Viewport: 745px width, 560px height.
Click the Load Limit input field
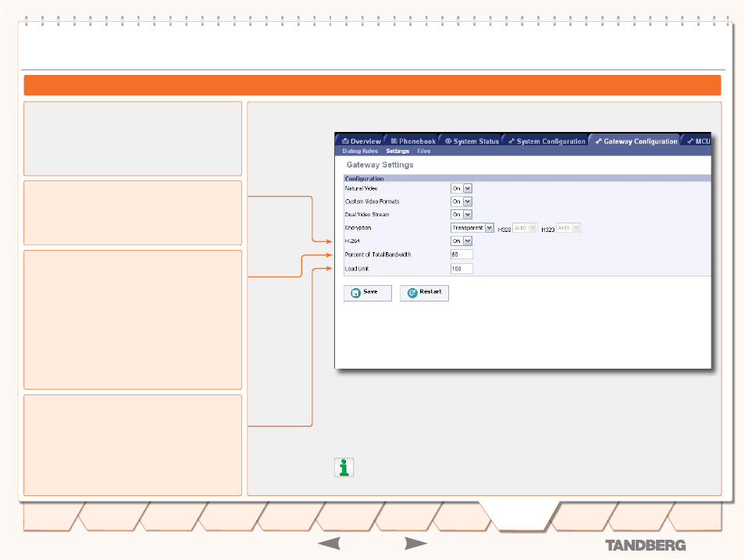[x=462, y=269]
